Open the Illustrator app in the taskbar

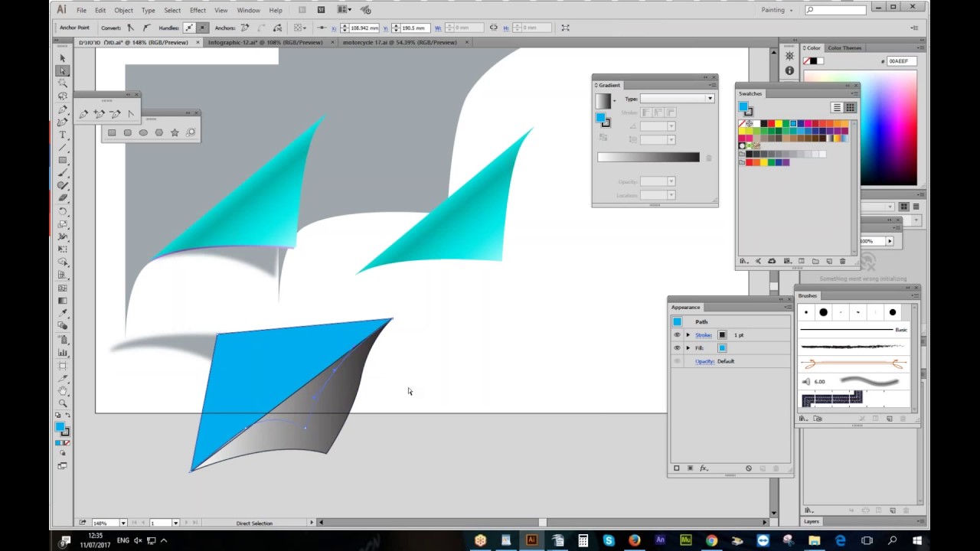(531, 540)
